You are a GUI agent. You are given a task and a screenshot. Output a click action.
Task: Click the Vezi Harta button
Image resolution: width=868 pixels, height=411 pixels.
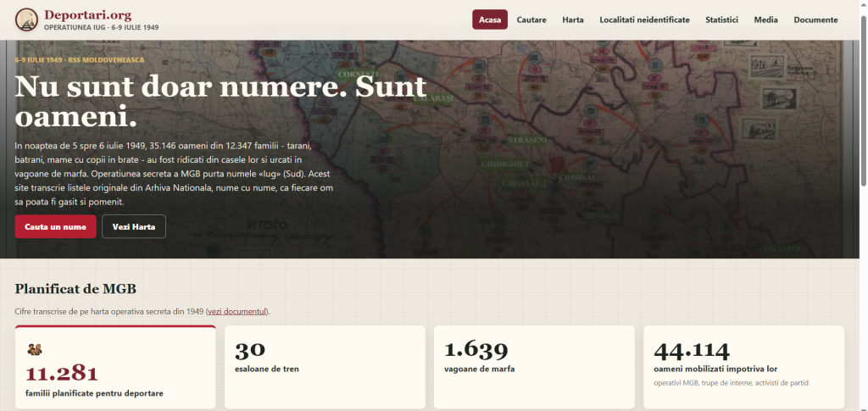(x=133, y=227)
